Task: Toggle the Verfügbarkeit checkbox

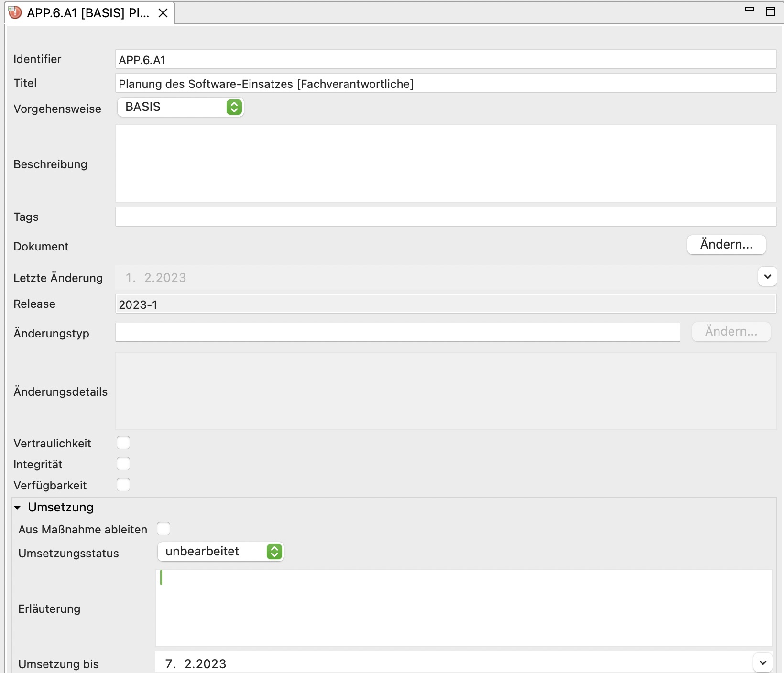Action: 123,485
